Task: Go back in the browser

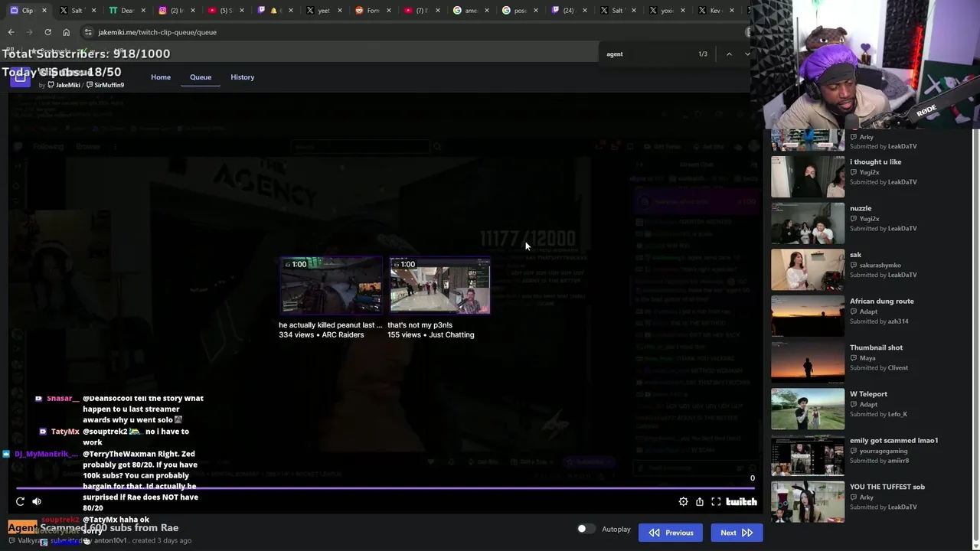Action: pyautogui.click(x=11, y=32)
